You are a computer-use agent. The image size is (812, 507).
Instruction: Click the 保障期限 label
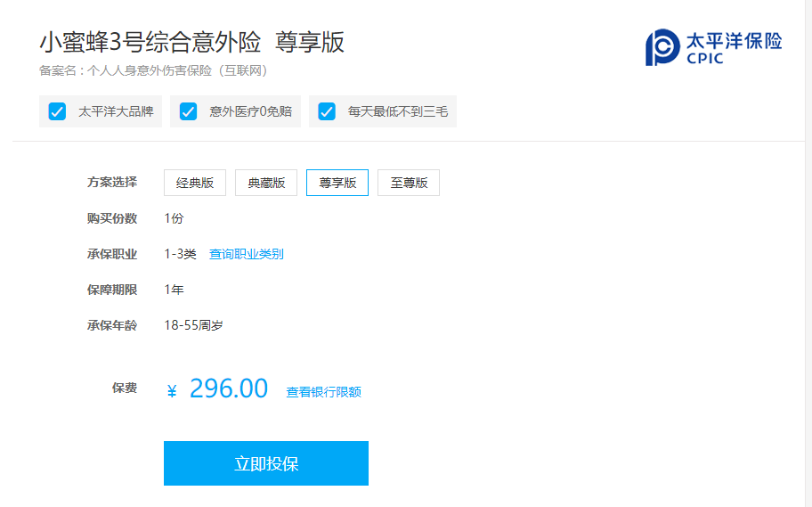coord(112,290)
